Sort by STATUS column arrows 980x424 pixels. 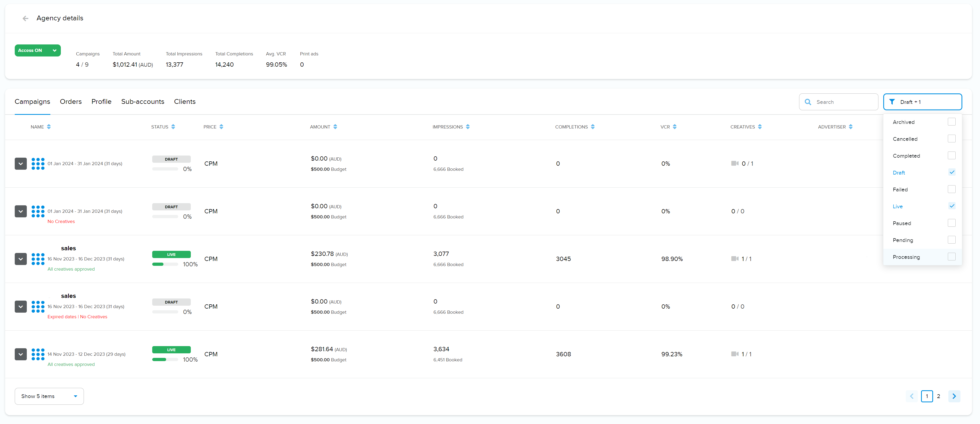(173, 127)
